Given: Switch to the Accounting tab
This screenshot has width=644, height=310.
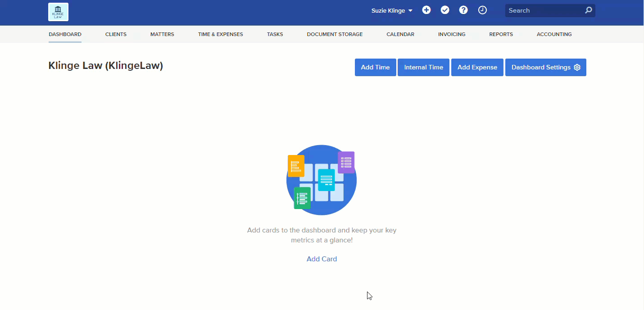Looking at the screenshot, I should [554, 34].
